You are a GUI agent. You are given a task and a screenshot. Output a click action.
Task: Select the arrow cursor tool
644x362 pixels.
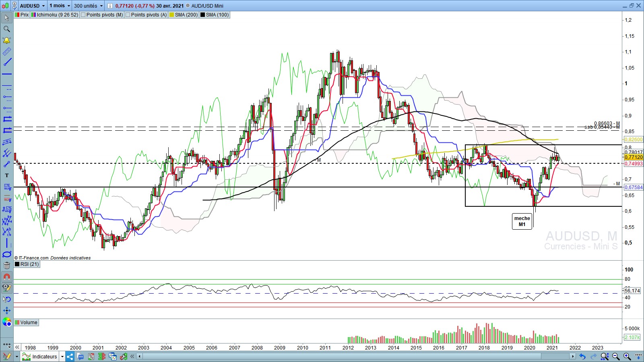7,18
